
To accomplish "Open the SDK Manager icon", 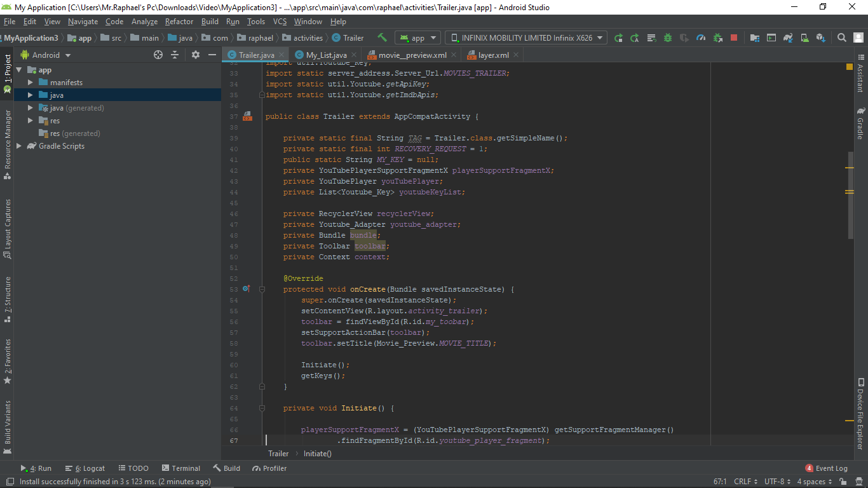I will click(x=821, y=38).
